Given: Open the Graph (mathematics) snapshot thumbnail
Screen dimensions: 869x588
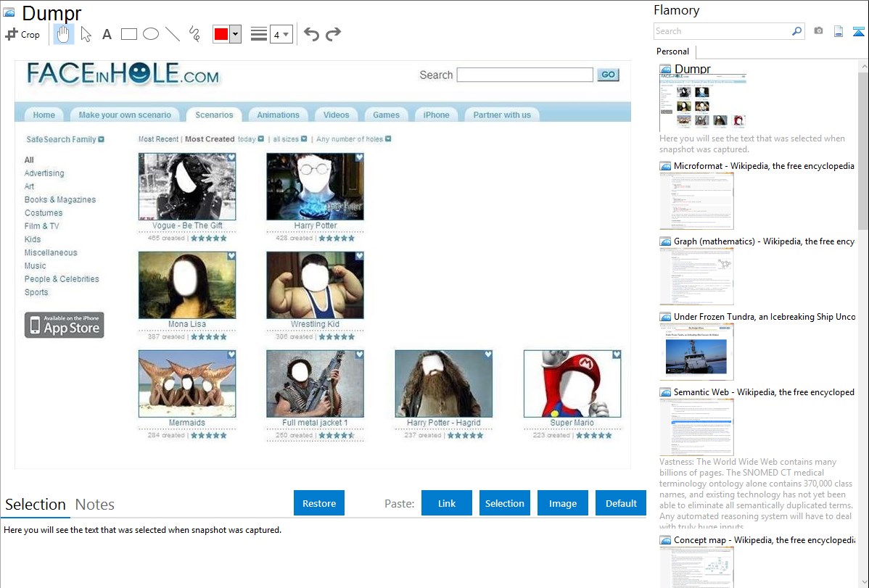Looking at the screenshot, I should (x=696, y=276).
